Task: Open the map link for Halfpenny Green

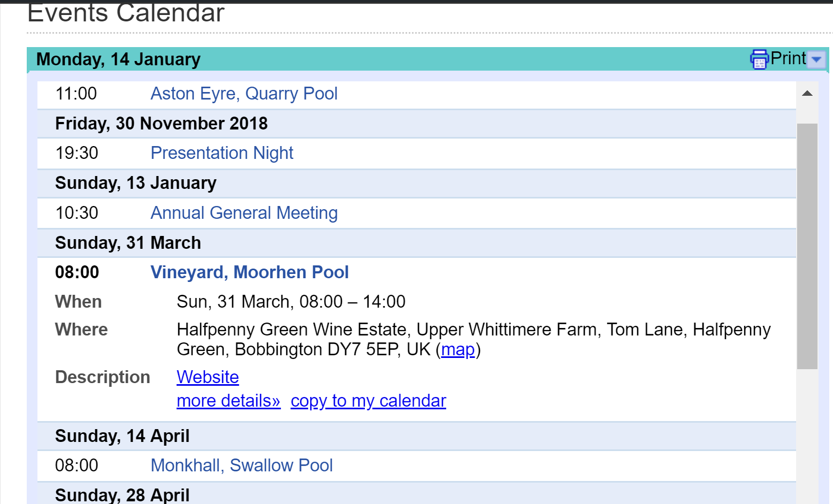Action: [458, 349]
